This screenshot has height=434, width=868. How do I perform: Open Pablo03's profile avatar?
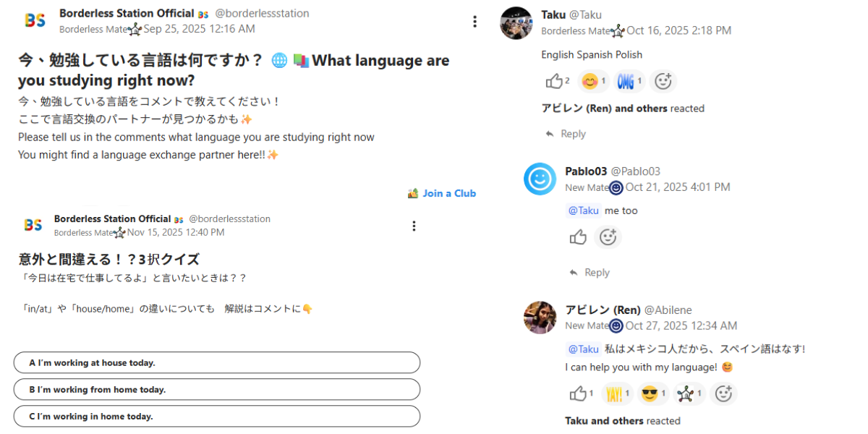(x=540, y=179)
